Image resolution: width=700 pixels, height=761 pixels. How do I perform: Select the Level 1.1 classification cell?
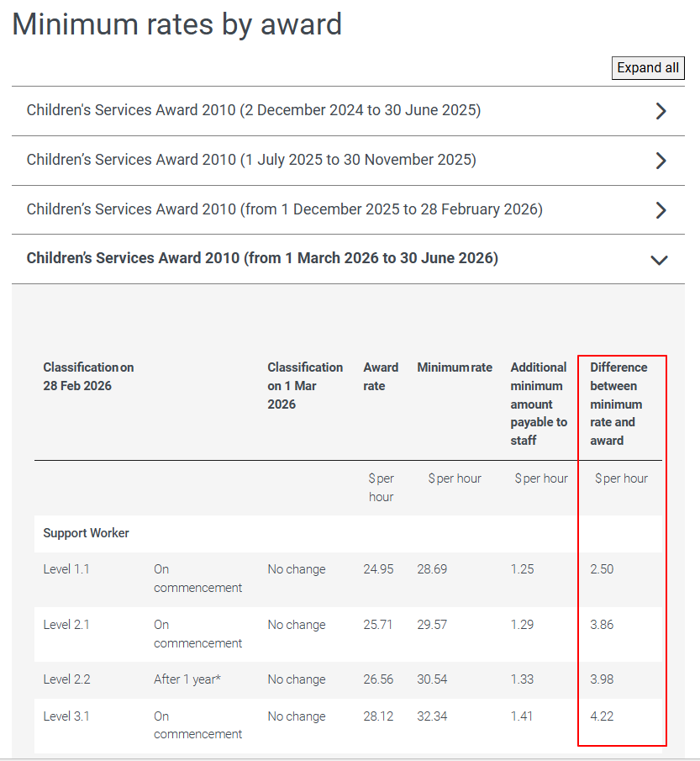[x=66, y=569]
